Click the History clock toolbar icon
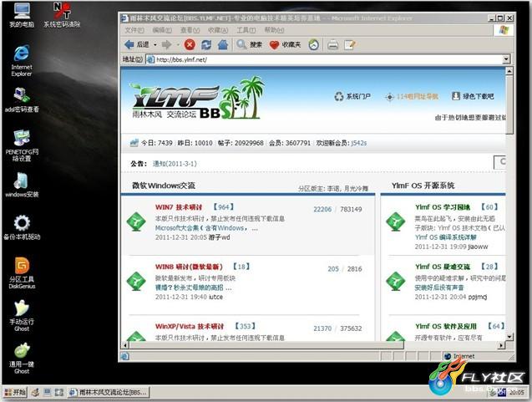532x402 pixels. pos(314,44)
